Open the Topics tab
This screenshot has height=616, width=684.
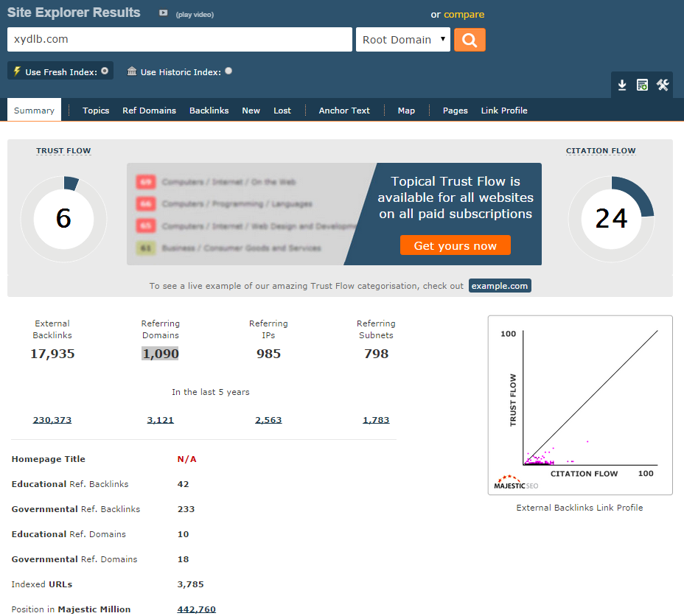coord(96,111)
